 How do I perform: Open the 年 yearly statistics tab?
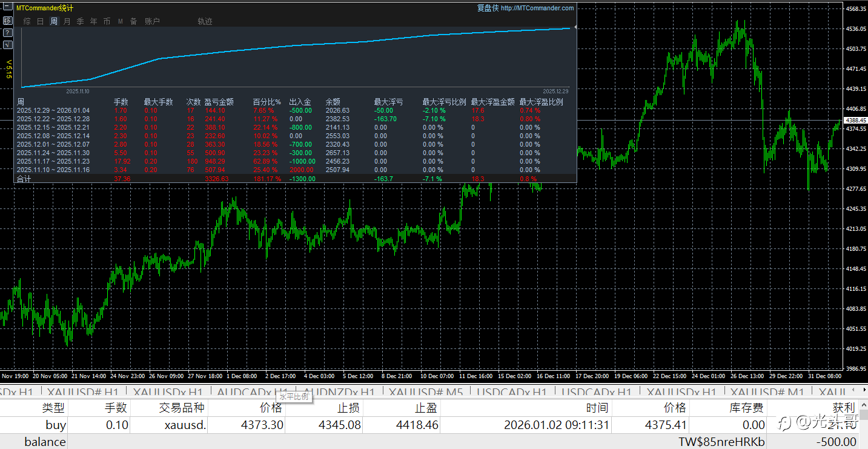[93, 22]
